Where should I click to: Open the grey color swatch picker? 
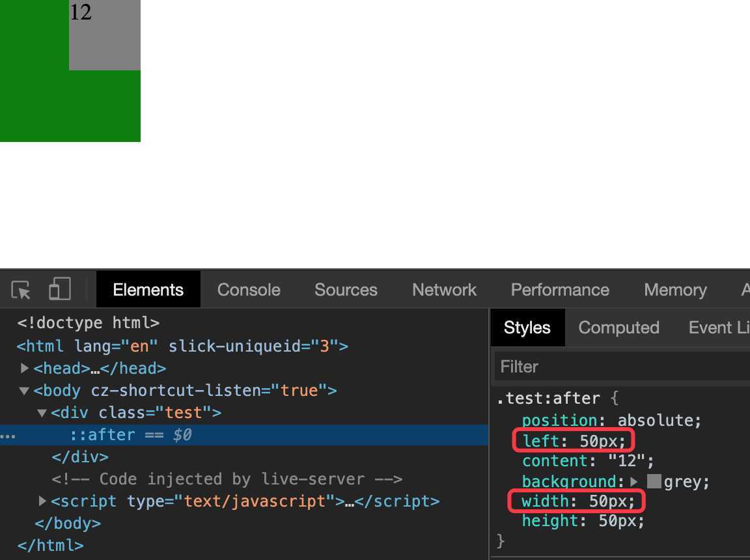[x=654, y=481]
